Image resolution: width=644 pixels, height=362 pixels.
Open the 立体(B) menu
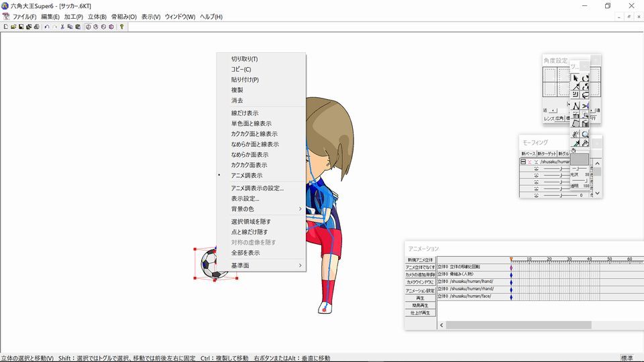click(x=97, y=17)
